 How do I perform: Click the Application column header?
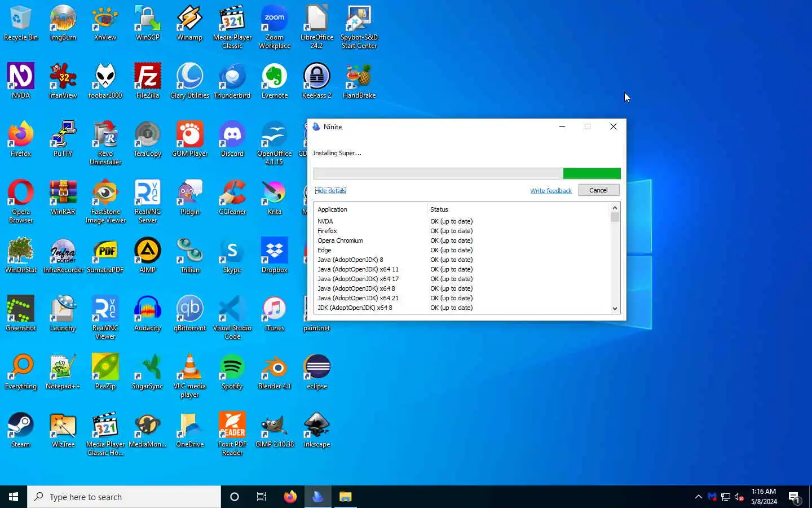point(370,209)
